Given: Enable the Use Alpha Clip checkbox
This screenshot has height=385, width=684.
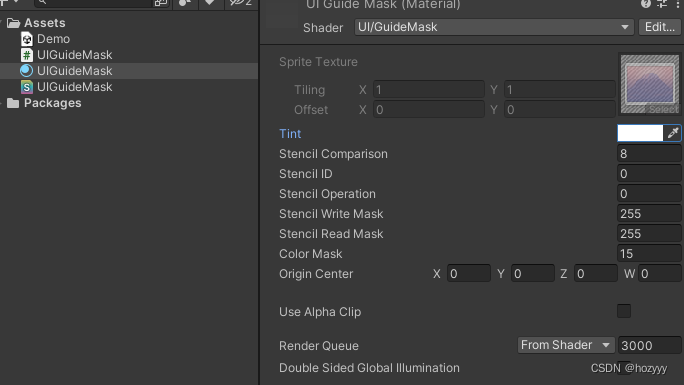Looking at the screenshot, I should coord(624,311).
